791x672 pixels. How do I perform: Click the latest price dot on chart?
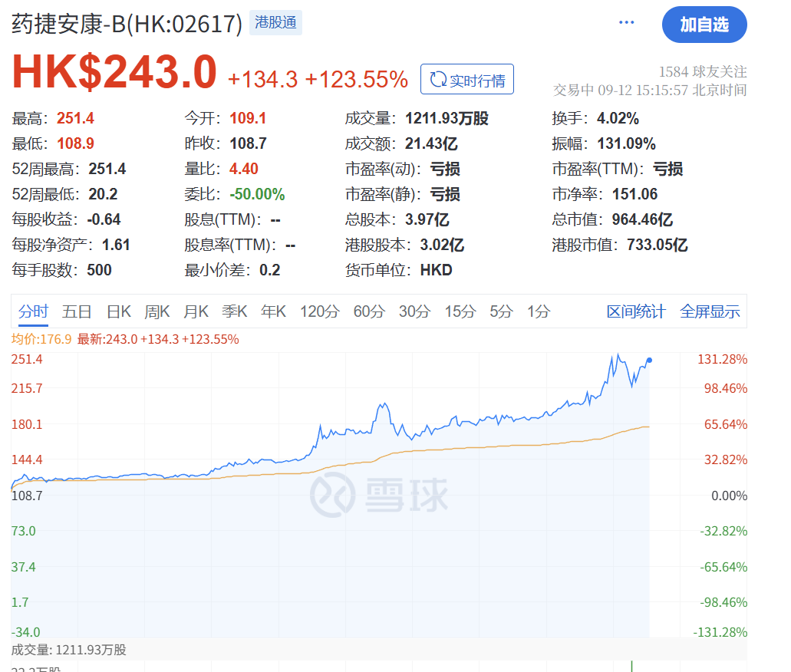(649, 360)
